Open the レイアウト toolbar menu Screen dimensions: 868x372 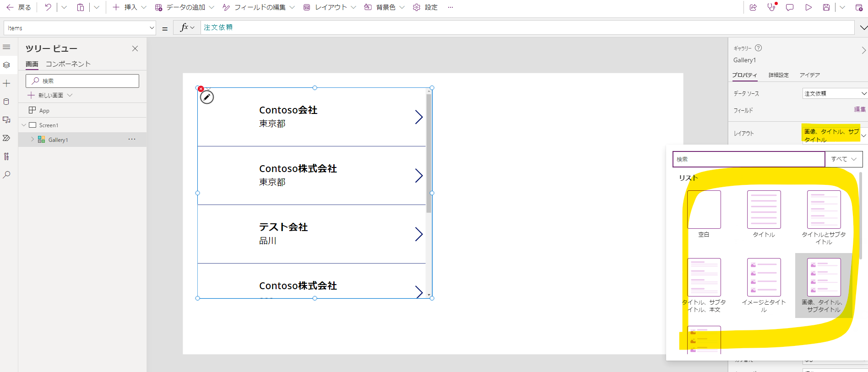330,7
